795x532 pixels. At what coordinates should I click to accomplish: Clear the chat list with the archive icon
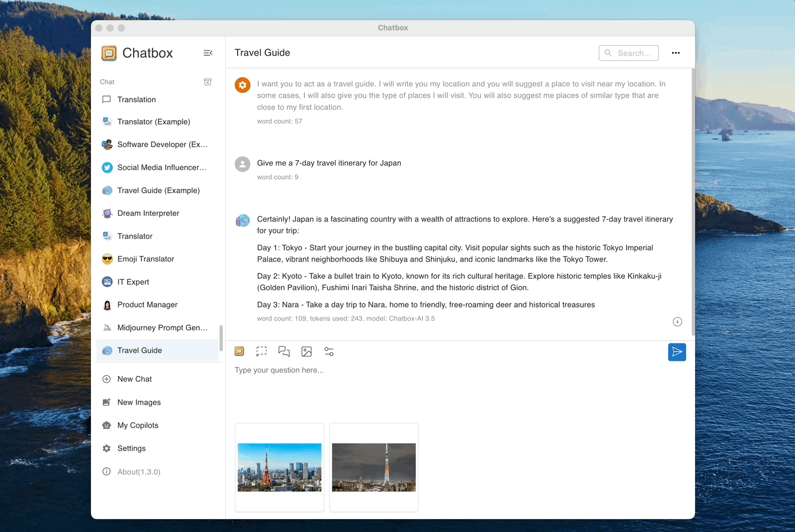coord(208,81)
